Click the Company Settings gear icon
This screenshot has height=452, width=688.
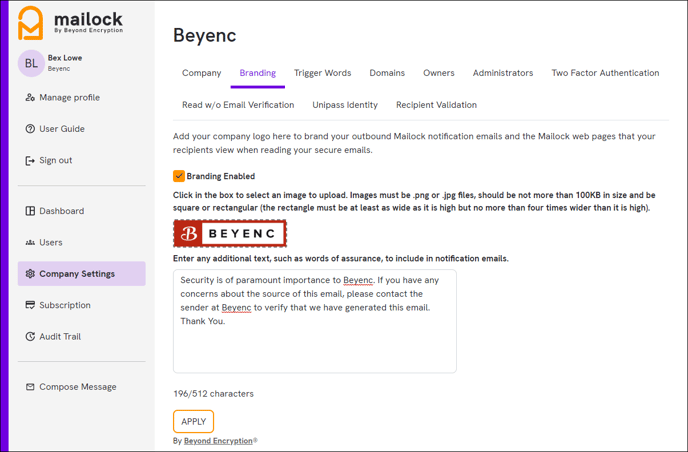[30, 274]
